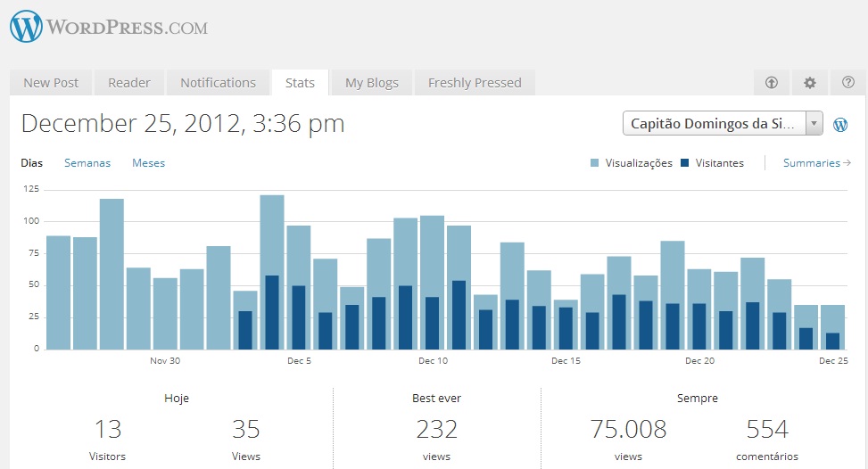Switch chart to Meses view

pos(148,163)
